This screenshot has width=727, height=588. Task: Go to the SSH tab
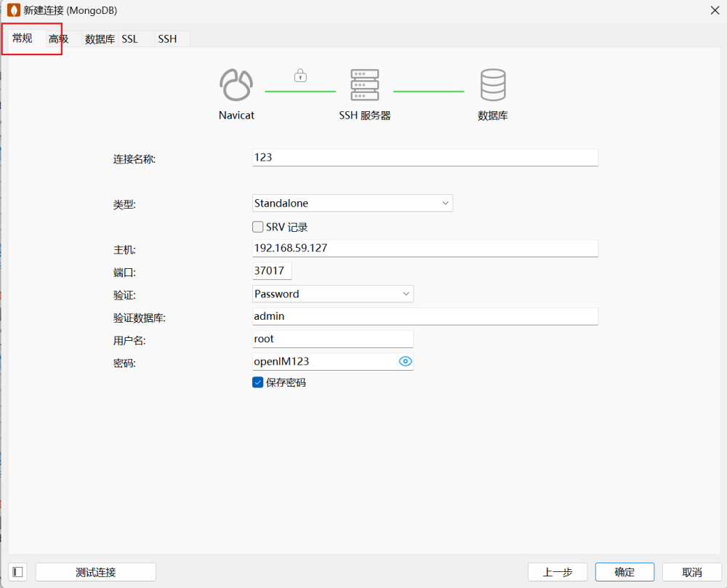click(x=167, y=39)
